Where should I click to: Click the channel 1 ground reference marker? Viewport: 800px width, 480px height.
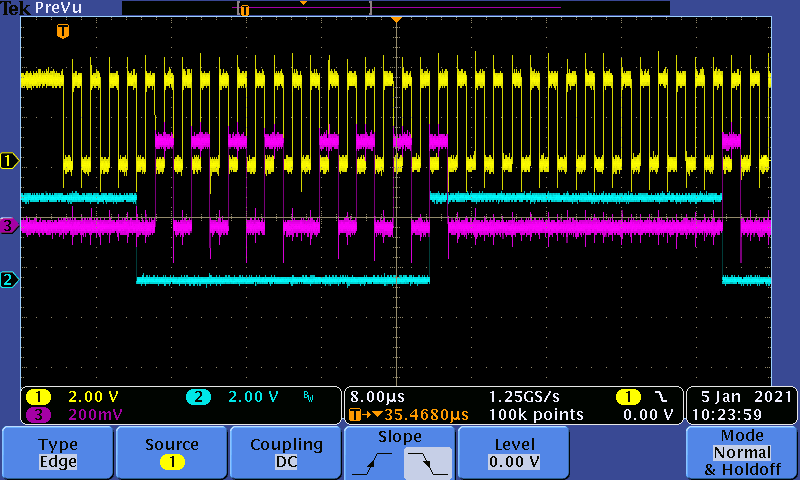point(9,161)
